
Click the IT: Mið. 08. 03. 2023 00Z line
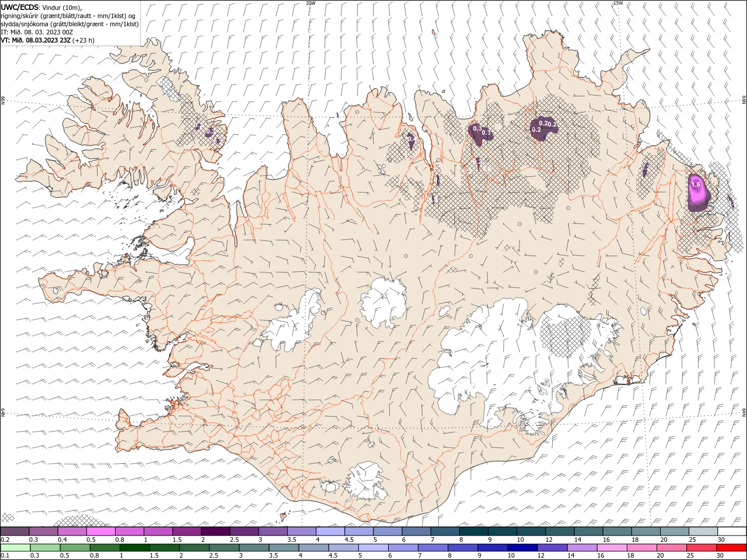(37, 32)
